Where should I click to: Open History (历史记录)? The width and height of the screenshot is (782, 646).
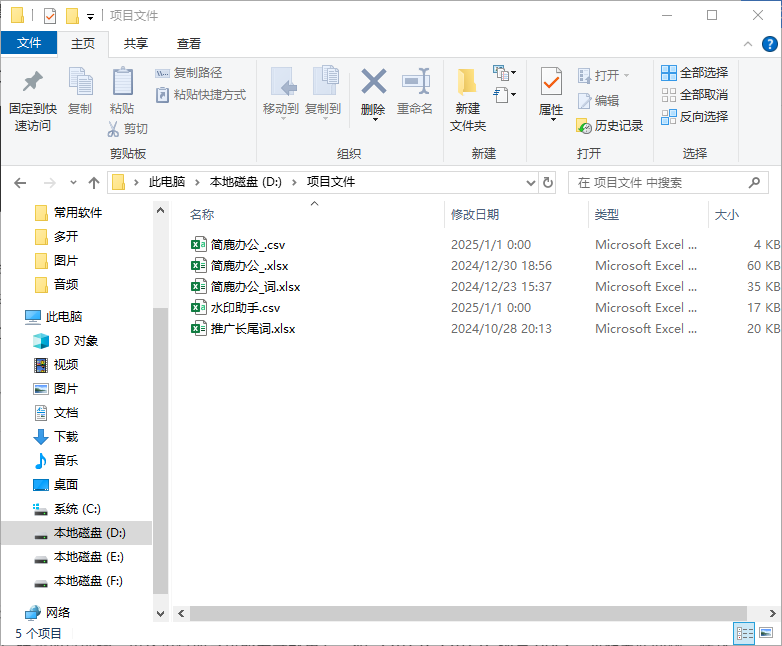(x=609, y=126)
